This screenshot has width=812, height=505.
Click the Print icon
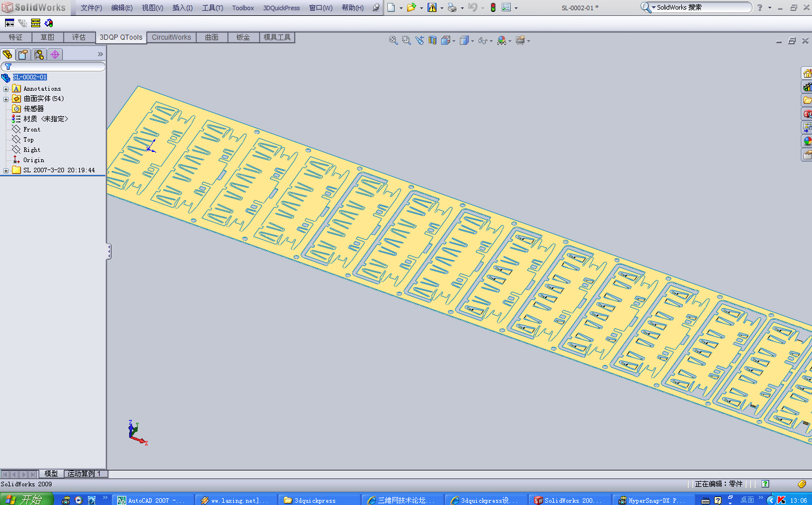[452, 7]
